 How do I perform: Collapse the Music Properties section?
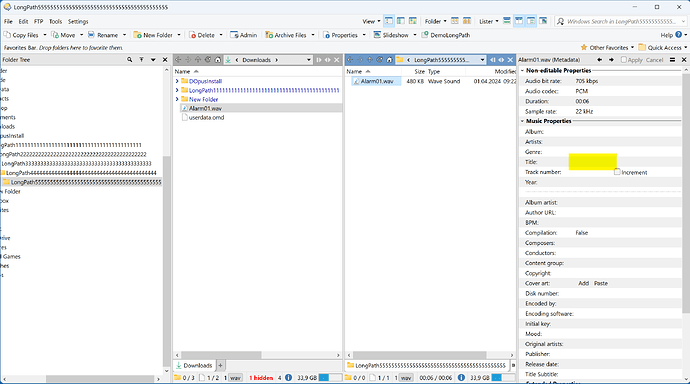pyautogui.click(x=522, y=121)
